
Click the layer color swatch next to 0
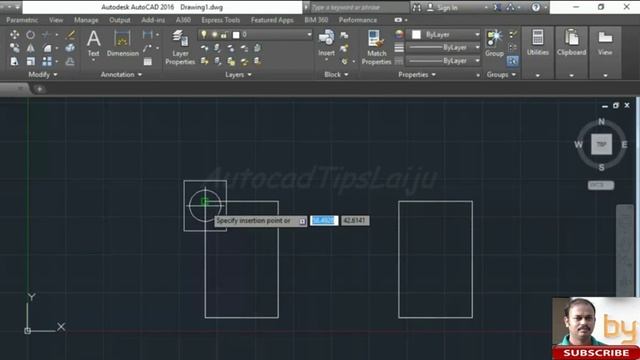point(236,35)
